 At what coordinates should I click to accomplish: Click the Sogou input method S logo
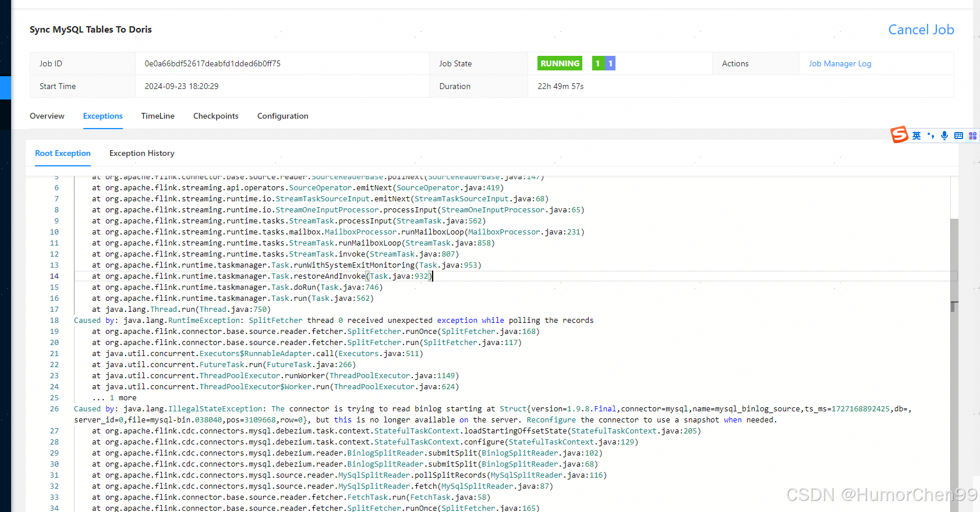click(900, 135)
